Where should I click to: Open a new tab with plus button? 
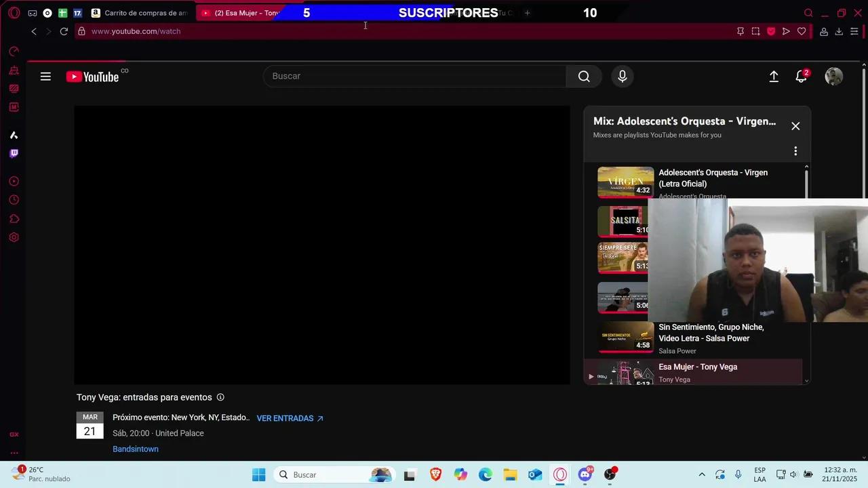527,13
